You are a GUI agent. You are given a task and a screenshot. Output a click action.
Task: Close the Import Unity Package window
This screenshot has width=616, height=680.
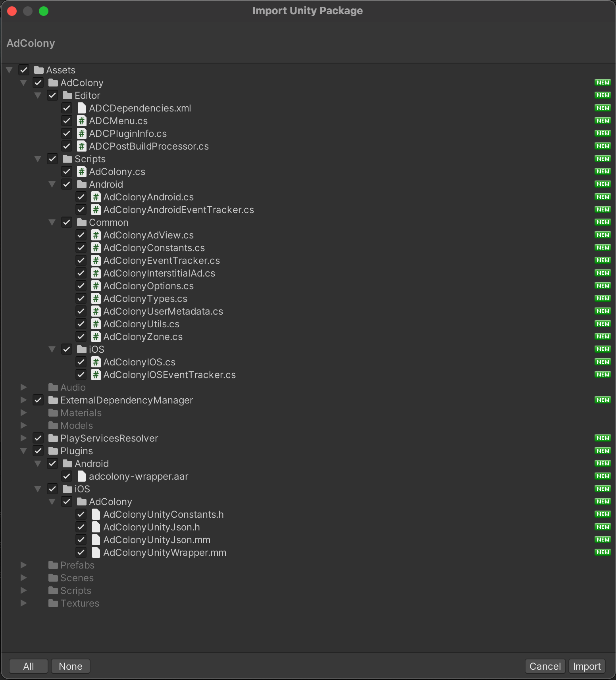click(x=12, y=11)
